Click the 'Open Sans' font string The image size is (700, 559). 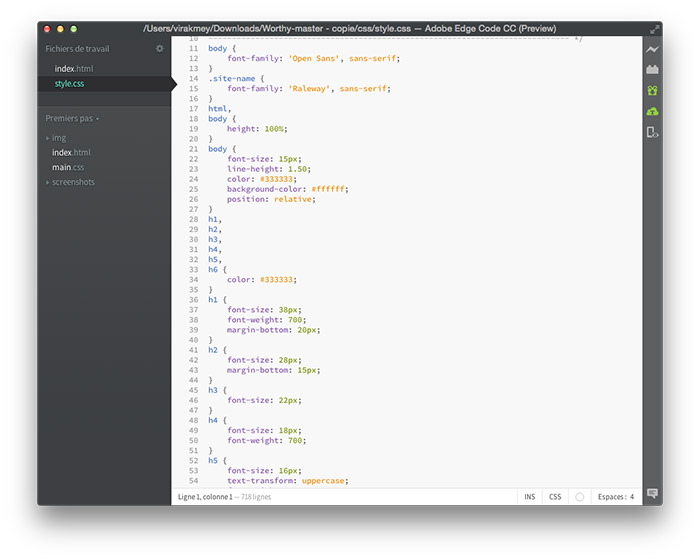click(x=314, y=58)
